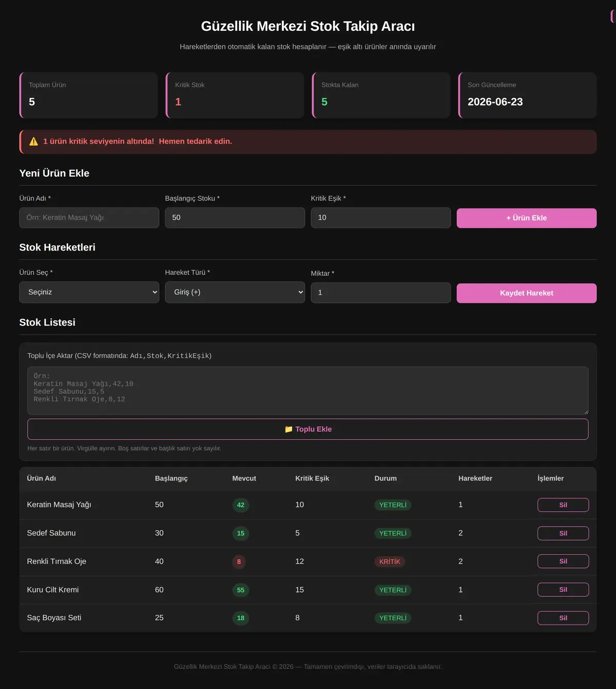Image resolution: width=616 pixels, height=689 pixels.
Task: Click the Mevcut value 55 badge
Action: point(241,590)
